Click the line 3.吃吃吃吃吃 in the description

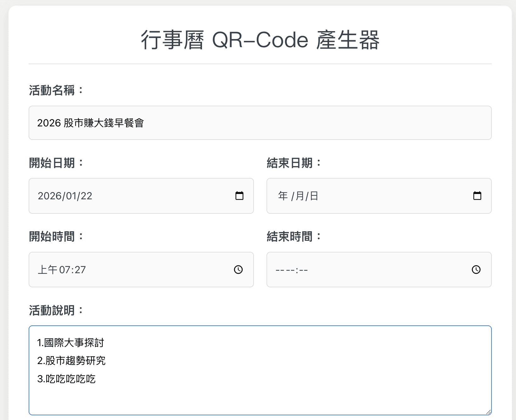(67, 379)
